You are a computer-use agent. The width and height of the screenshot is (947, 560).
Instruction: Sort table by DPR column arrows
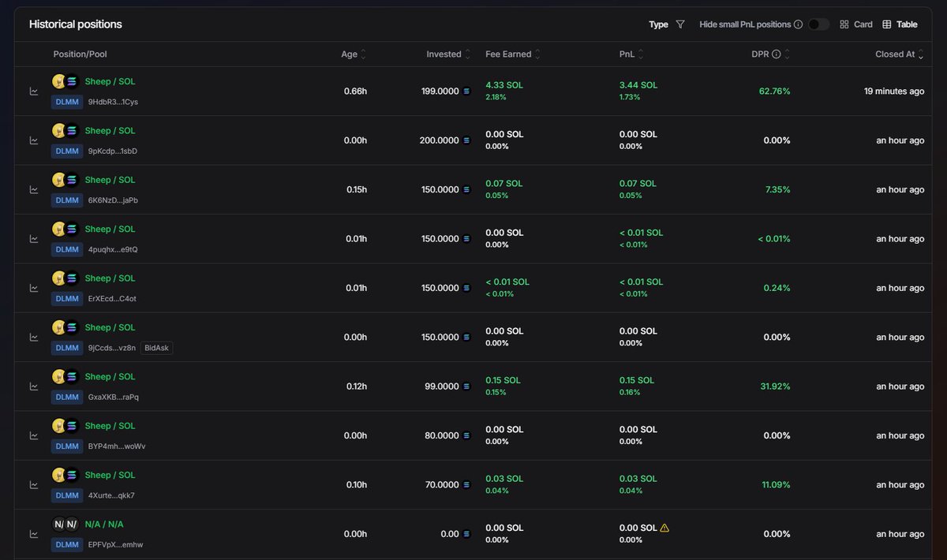pyautogui.click(x=787, y=54)
